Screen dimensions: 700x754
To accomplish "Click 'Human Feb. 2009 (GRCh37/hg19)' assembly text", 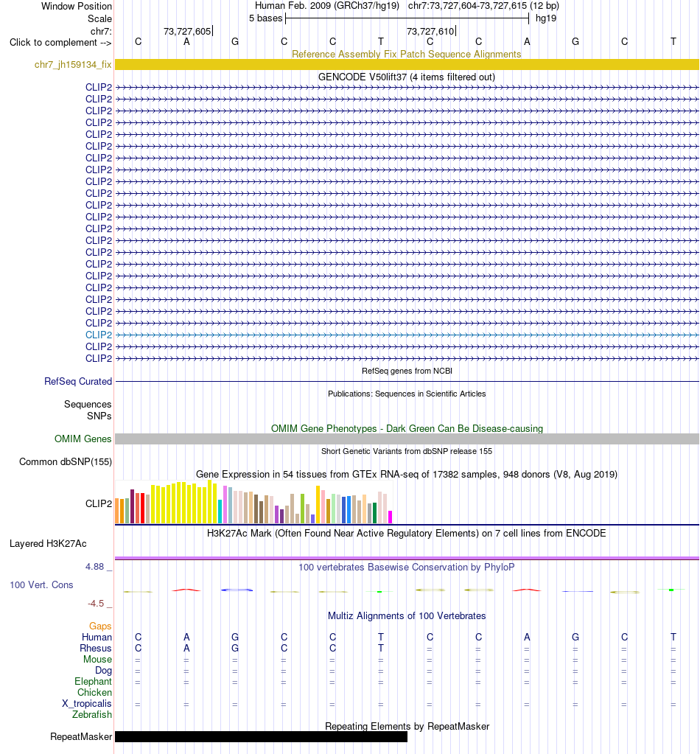I will (327, 6).
